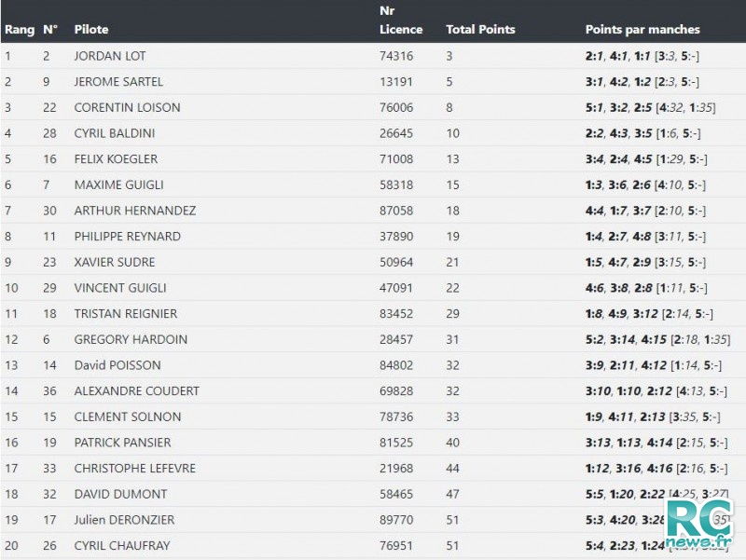Click XAVIER SUDRE's points per heat
This screenshot has height=560, width=746.
coord(645,262)
